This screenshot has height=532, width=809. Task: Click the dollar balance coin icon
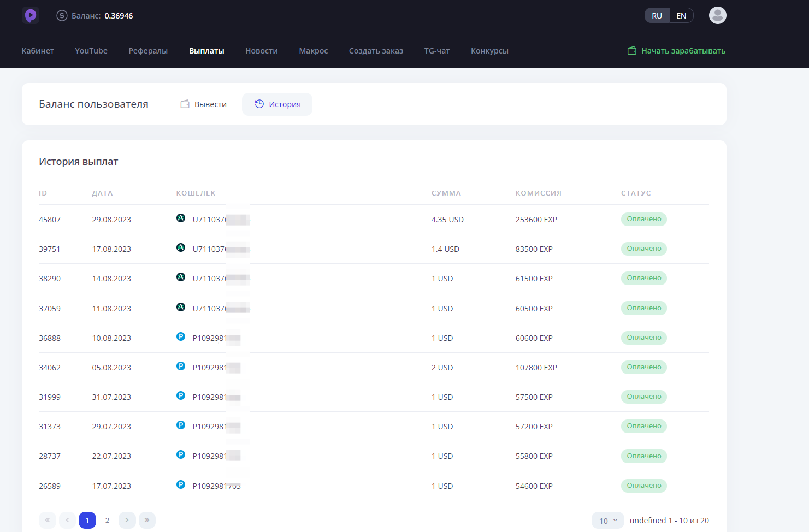click(62, 15)
